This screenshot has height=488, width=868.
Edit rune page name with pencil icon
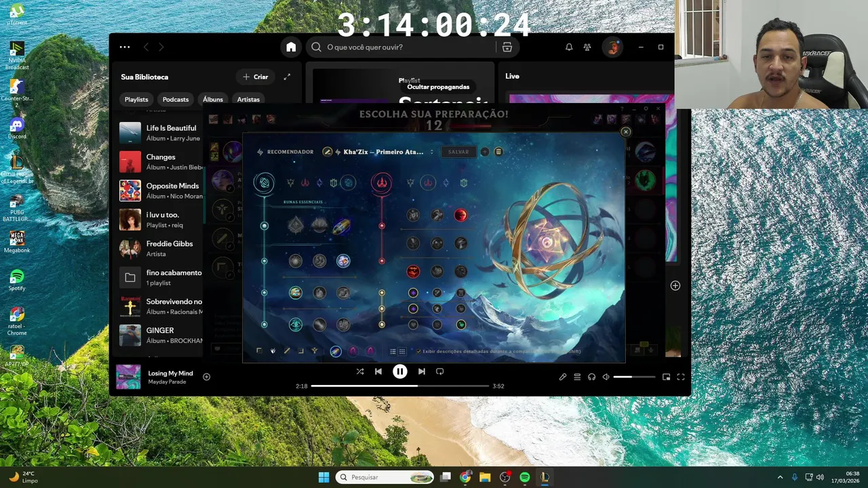point(327,152)
